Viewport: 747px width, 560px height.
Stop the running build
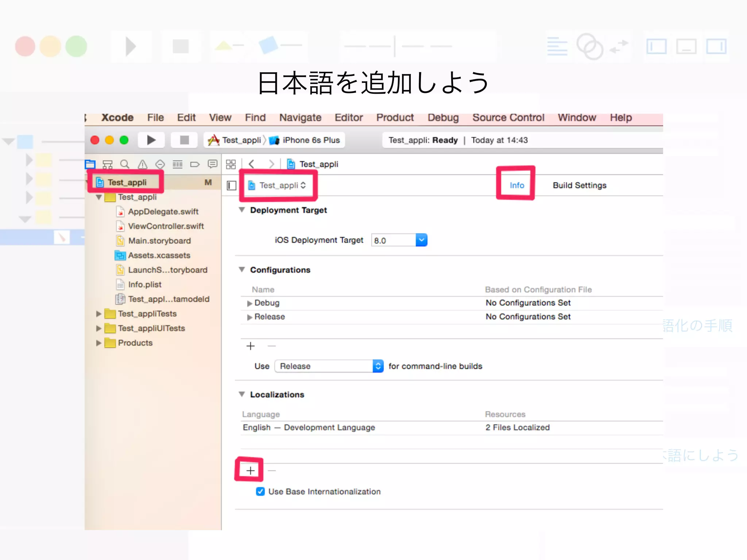[x=185, y=140]
